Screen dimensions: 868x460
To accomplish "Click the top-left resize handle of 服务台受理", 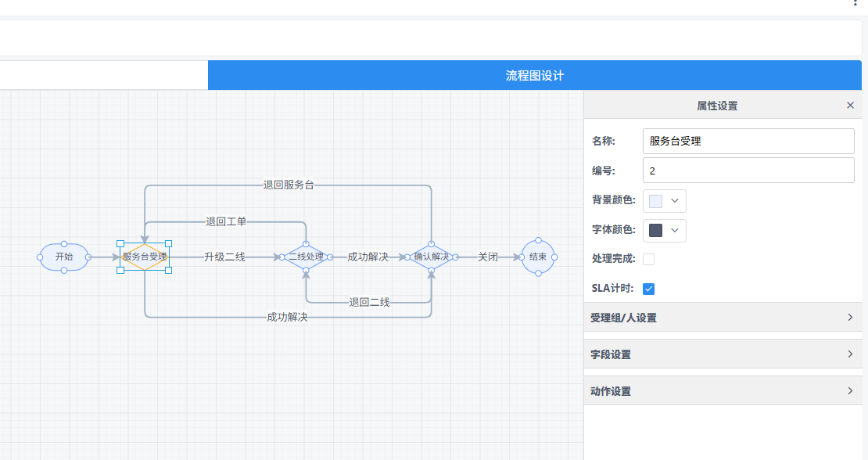I will click(x=120, y=243).
